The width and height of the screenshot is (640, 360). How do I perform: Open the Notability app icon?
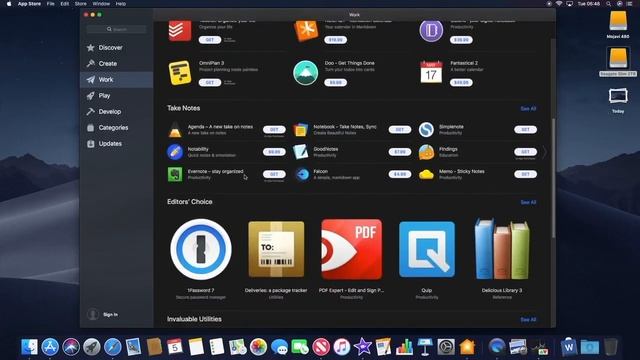tap(175, 152)
